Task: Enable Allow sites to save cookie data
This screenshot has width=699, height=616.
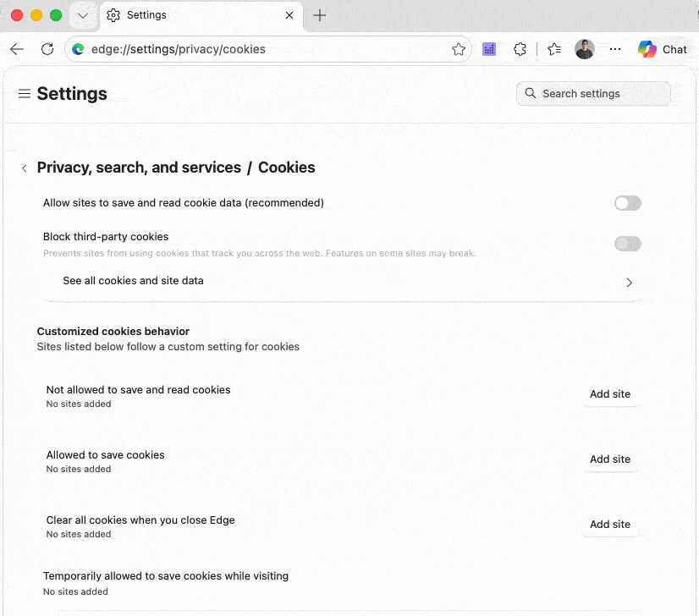Action: pyautogui.click(x=628, y=203)
